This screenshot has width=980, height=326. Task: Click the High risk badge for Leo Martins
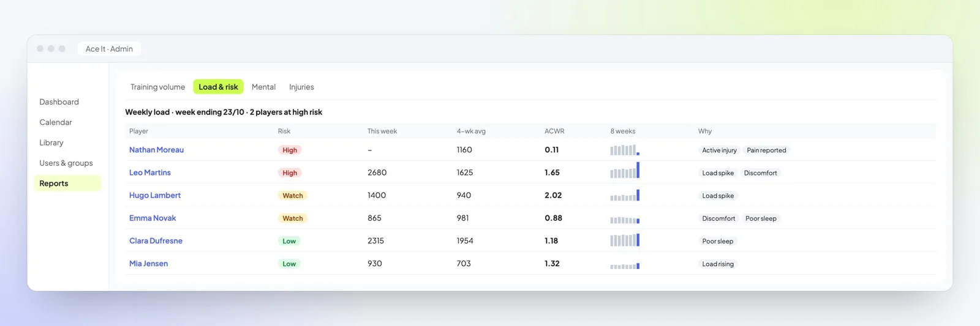(290, 172)
